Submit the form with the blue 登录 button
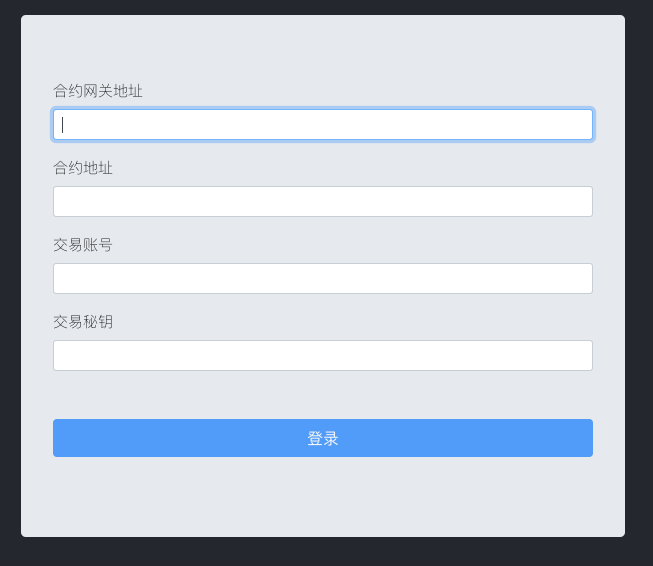 pyautogui.click(x=323, y=438)
